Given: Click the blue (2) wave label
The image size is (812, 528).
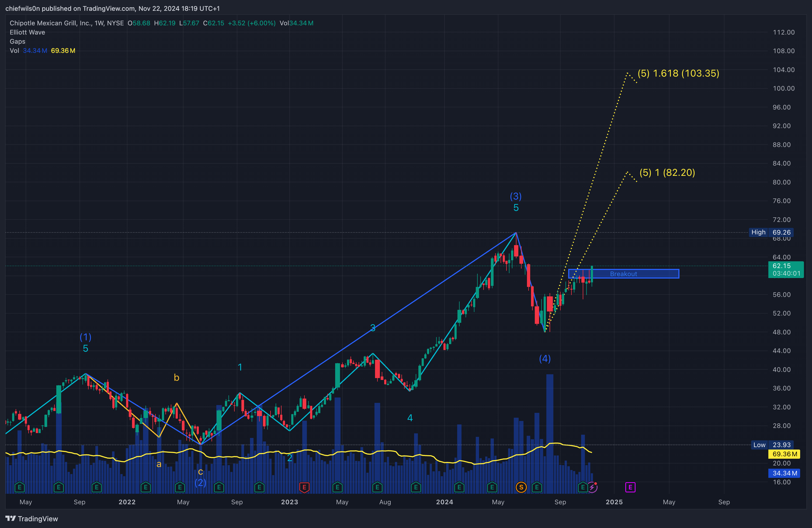Looking at the screenshot, I should [x=200, y=483].
